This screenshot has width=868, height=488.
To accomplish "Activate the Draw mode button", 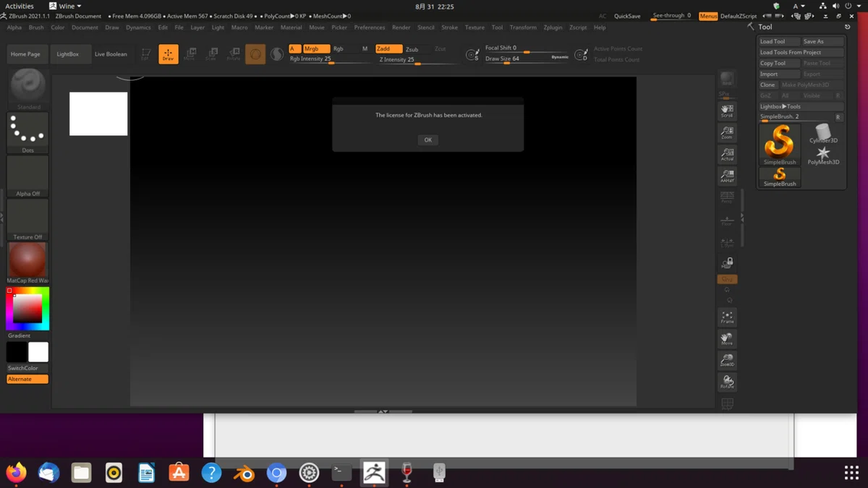I will coord(168,54).
